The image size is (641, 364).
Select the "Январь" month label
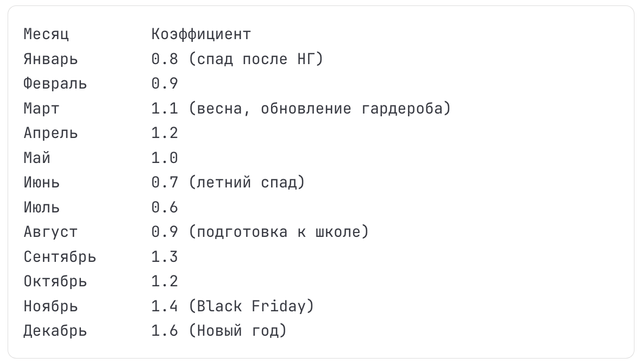[51, 59]
